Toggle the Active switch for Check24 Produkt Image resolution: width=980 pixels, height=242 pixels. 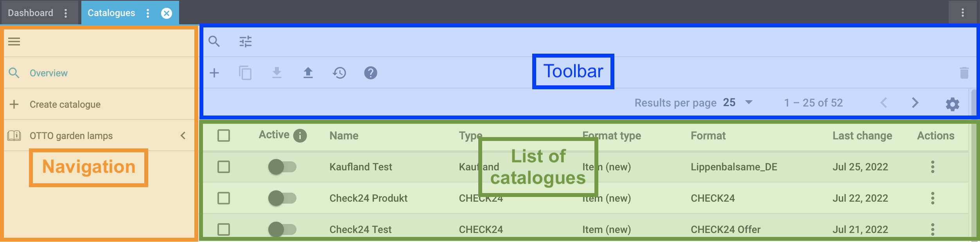click(x=282, y=198)
